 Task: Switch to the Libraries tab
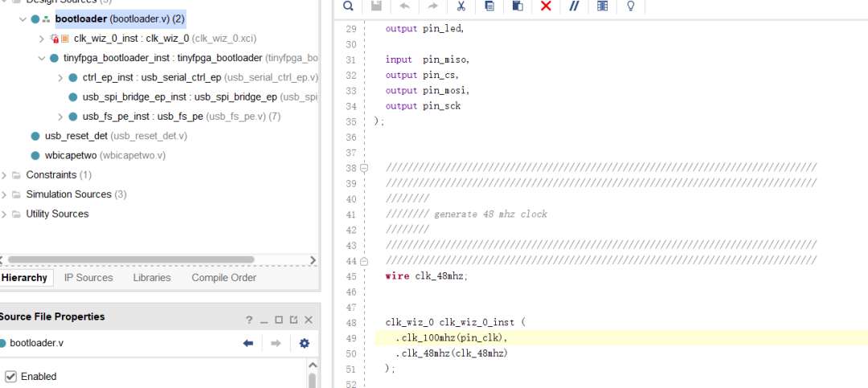[152, 278]
